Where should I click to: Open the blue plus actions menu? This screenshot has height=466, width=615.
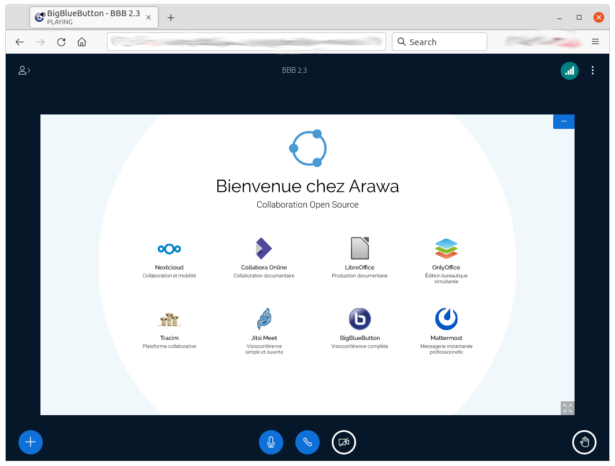[x=31, y=442]
